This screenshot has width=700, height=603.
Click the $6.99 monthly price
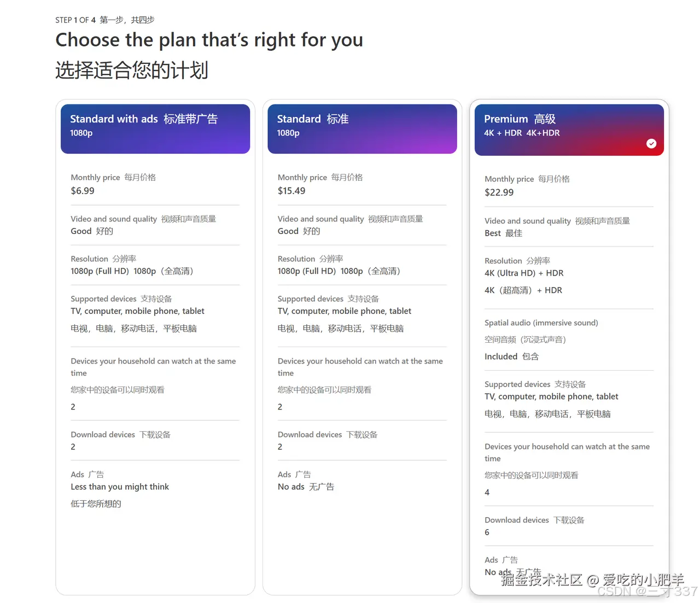click(83, 191)
